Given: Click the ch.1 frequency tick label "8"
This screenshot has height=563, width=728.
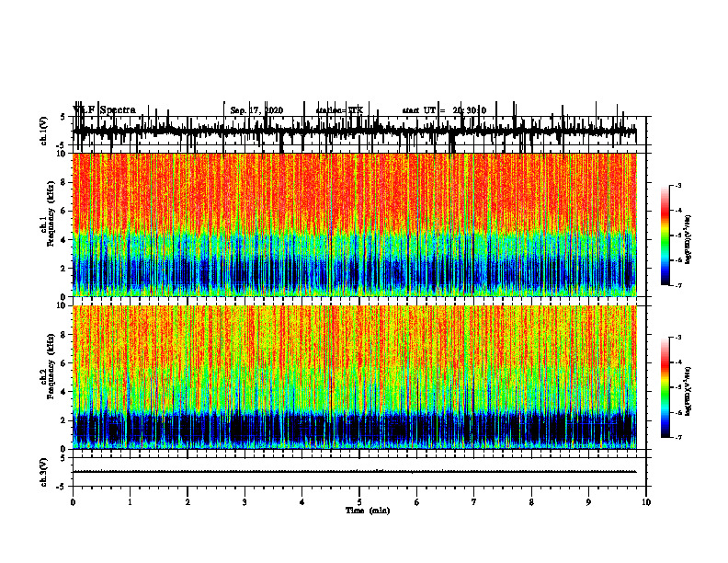Looking at the screenshot, I should click(x=63, y=182).
